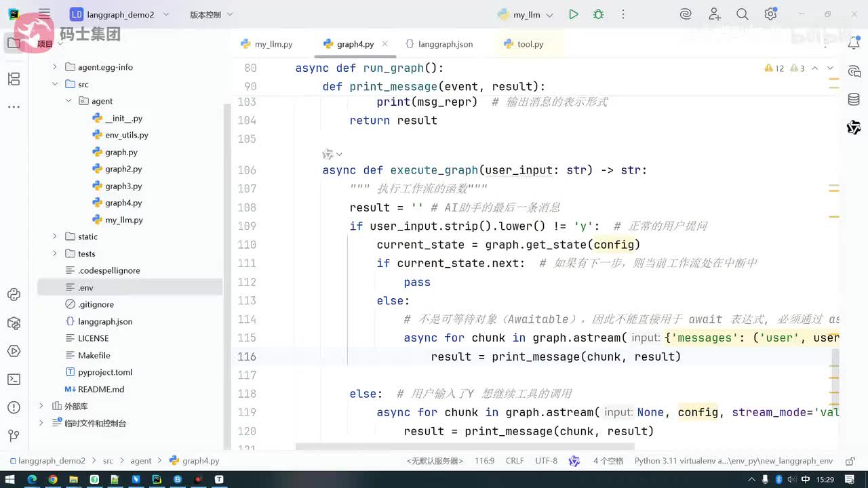Switch to the my_llm.py editor tab
The width and height of the screenshot is (868, 488).
(267, 44)
